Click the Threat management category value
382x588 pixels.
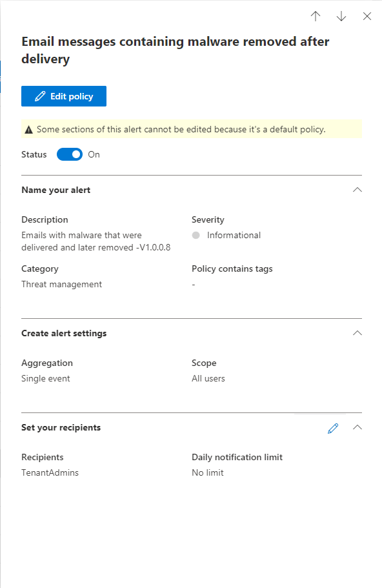click(x=61, y=284)
